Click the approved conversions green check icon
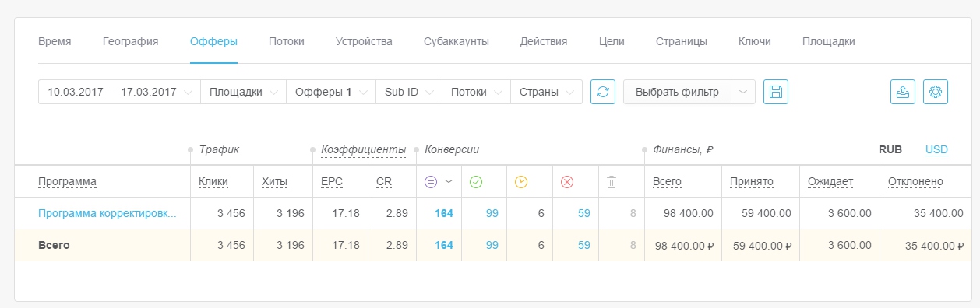 [476, 182]
